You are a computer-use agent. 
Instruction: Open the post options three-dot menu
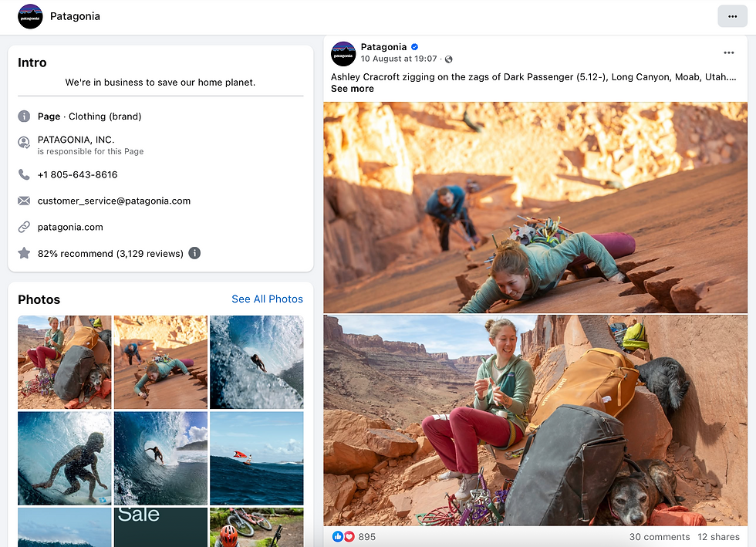tap(728, 52)
